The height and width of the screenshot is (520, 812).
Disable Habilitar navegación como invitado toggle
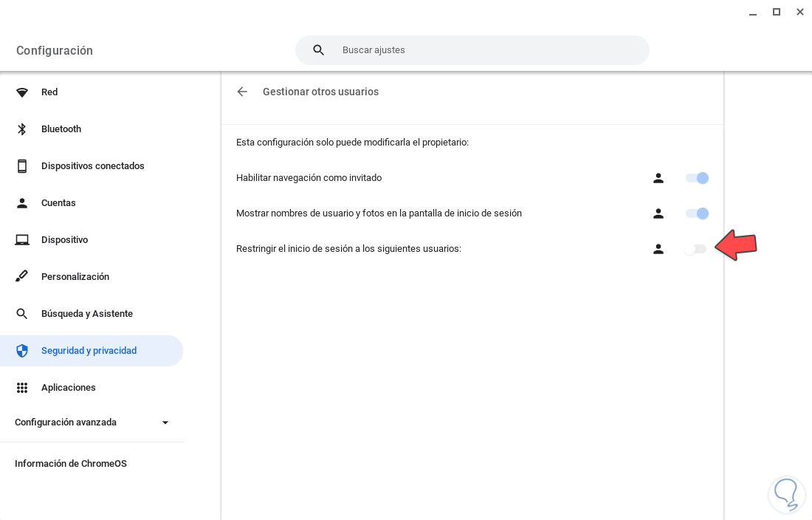click(697, 178)
